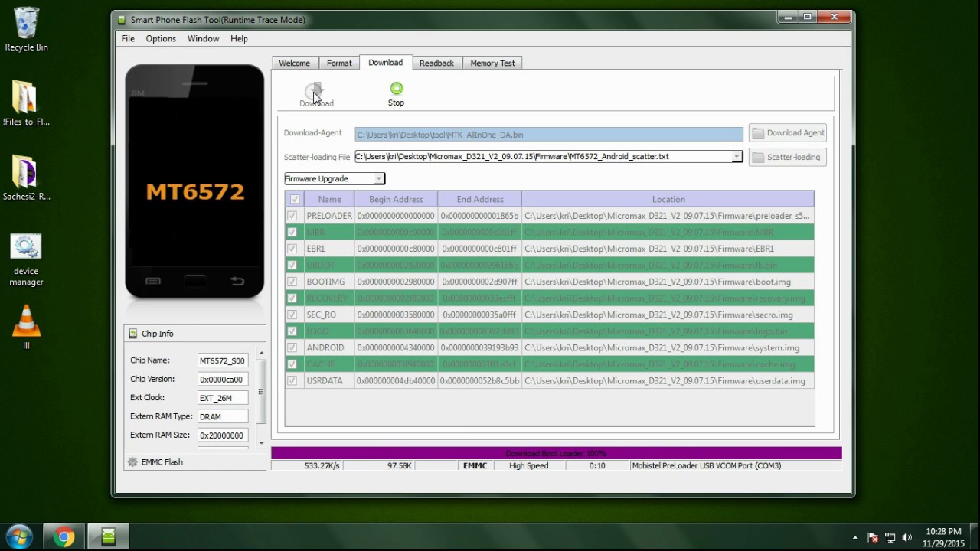Select the VLC cone desktop icon

(x=26, y=321)
